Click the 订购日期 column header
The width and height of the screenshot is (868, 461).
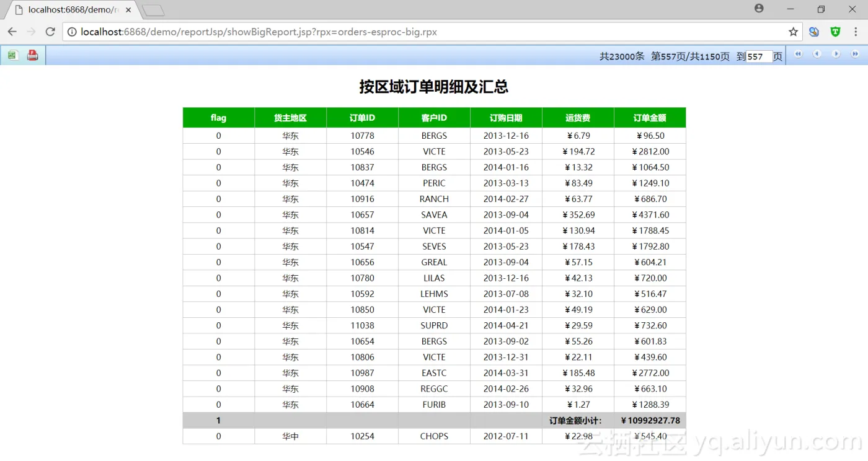[506, 118]
